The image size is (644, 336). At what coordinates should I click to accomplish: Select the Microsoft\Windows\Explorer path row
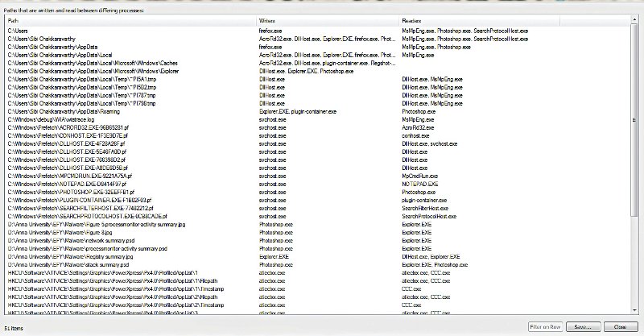[317, 71]
